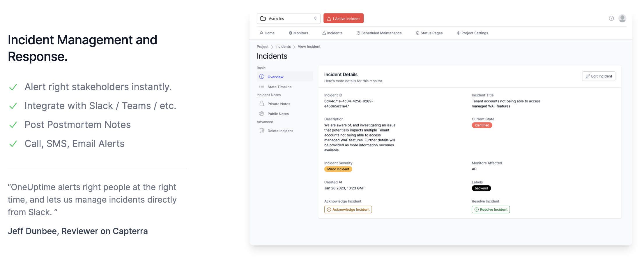Screen dimensions: 644x260
Task: Open Project Settings in navigation
Action: (x=472, y=33)
